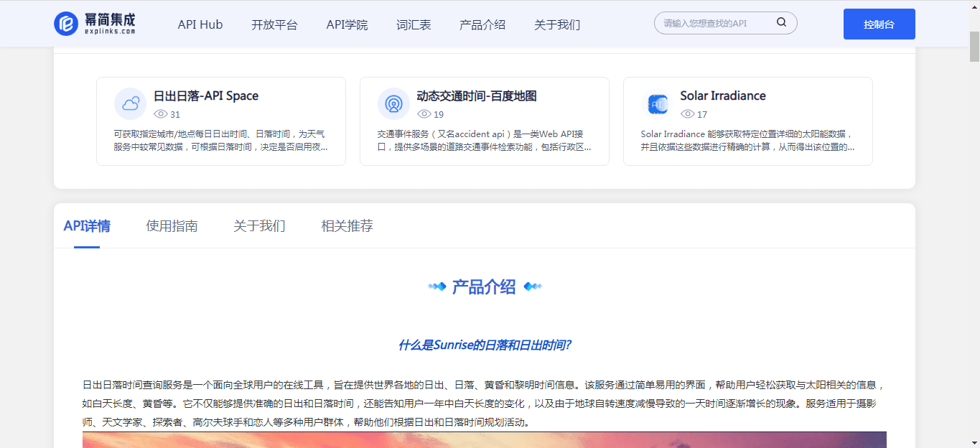The height and width of the screenshot is (448, 980).
Task: Click the eye views icon showing 17
Action: coord(688,114)
